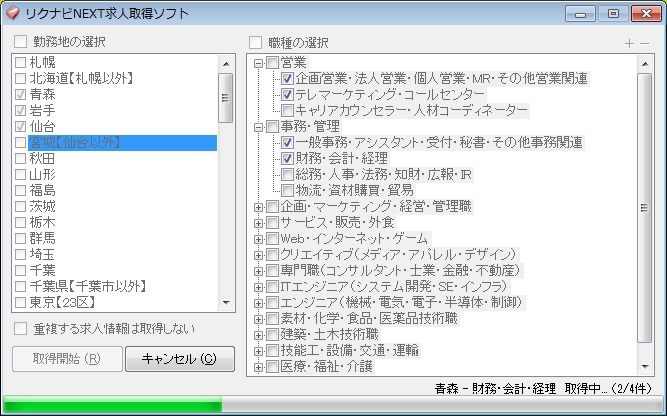Check the 東京【23区】 checkbox
The width and height of the screenshot is (667, 416).
tap(20, 302)
